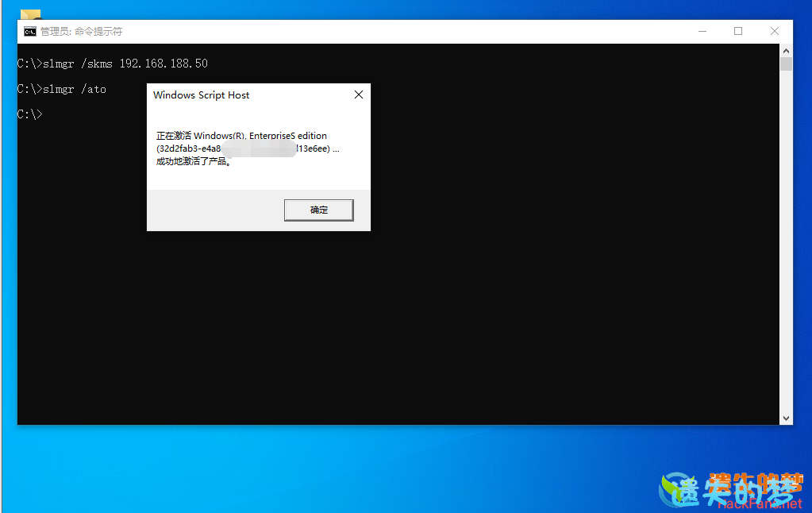Click the scrollbar up arrow in the console
Viewport: 812px width, 513px height.
[x=786, y=50]
